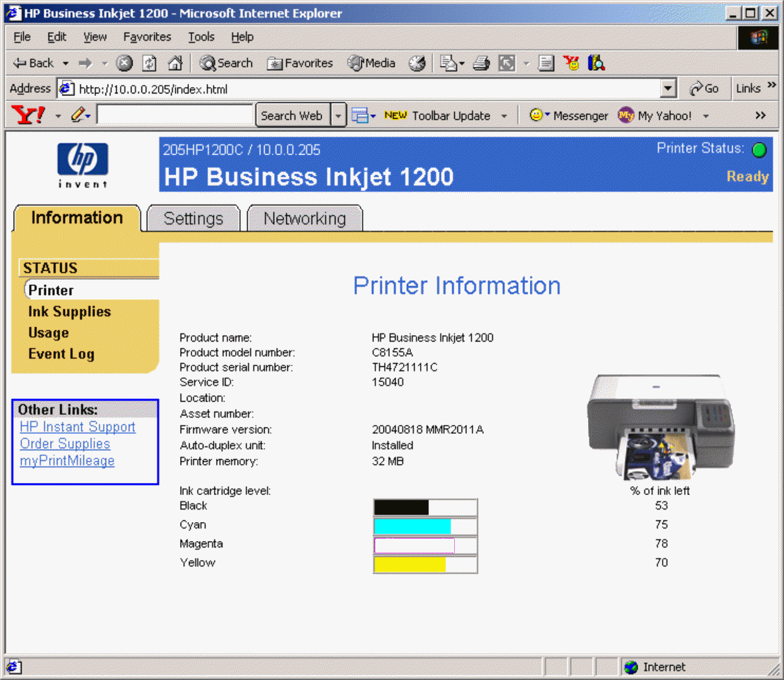
Task: Click the Magenta ink level bar
Action: [425, 545]
